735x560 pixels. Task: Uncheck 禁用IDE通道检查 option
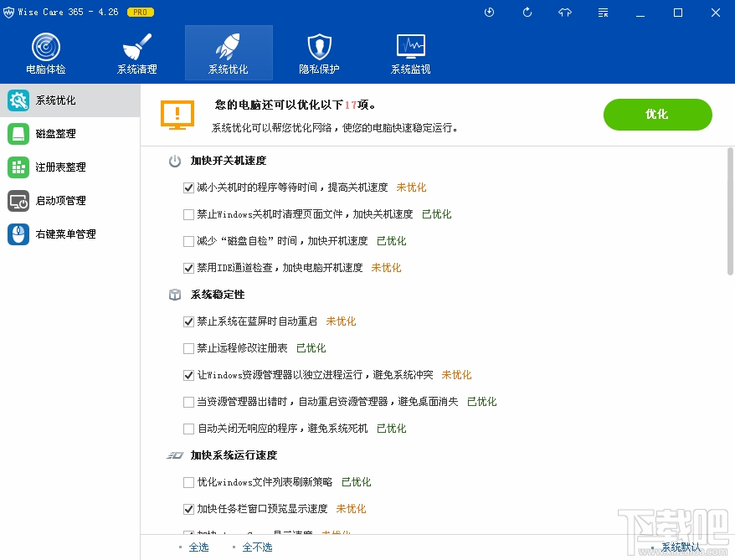[x=188, y=268]
